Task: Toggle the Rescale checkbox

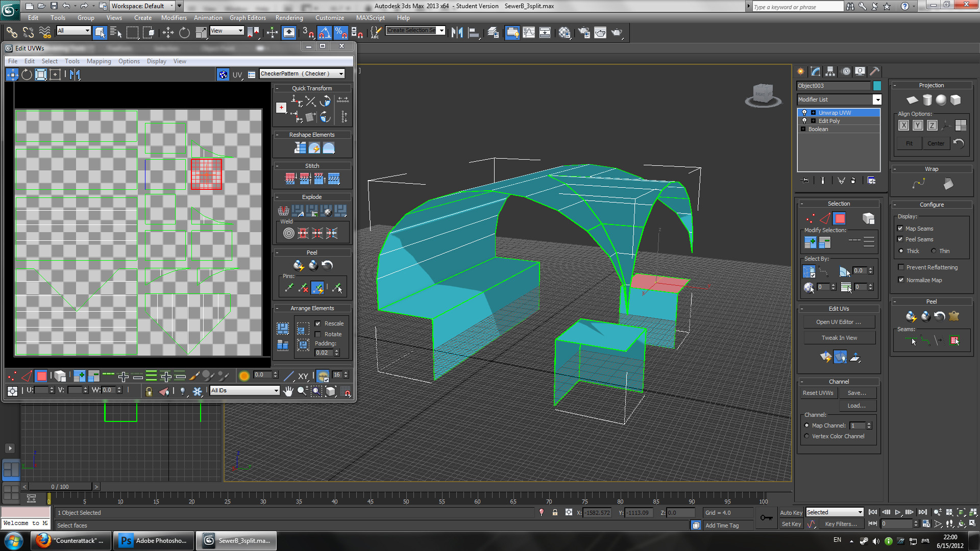Action: (x=318, y=323)
